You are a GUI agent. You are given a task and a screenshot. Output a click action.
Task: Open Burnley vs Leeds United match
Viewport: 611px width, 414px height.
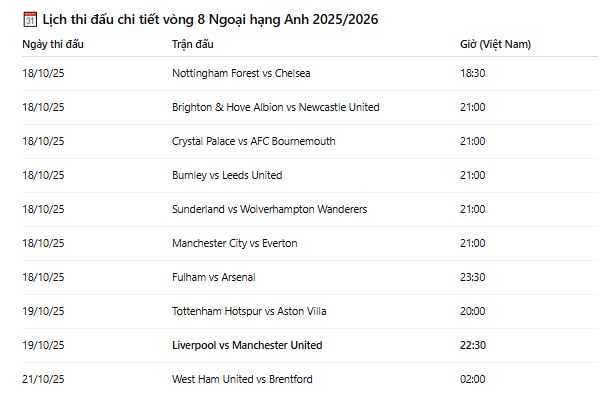[x=227, y=175]
